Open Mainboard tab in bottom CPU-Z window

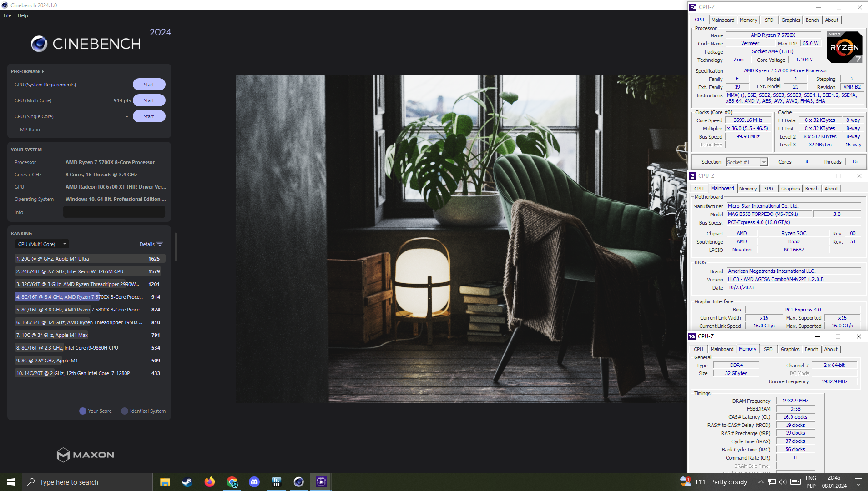pos(722,349)
